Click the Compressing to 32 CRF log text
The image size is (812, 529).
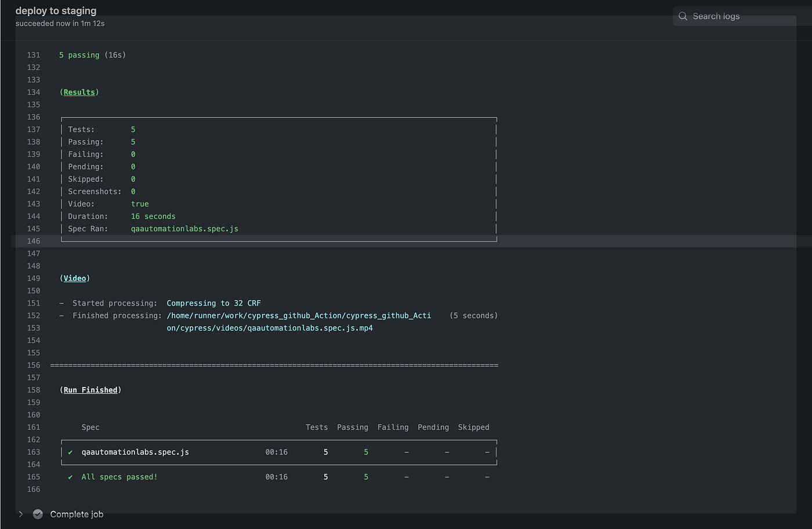[213, 303]
